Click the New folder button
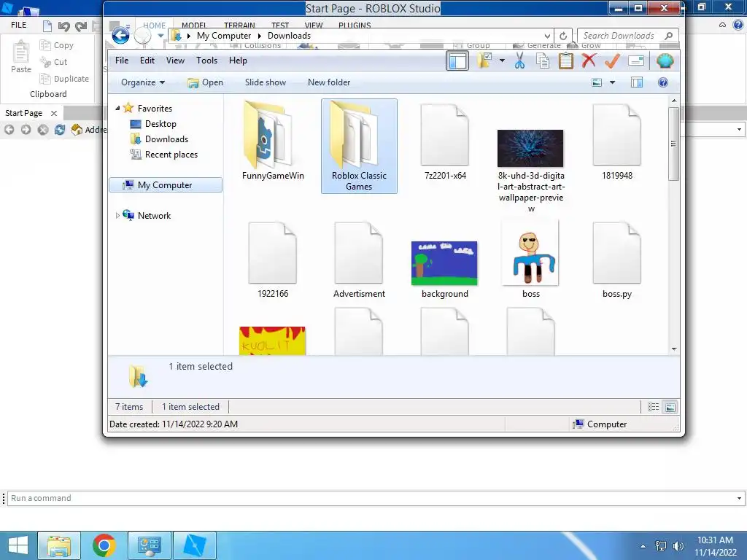The image size is (747, 560). (329, 82)
